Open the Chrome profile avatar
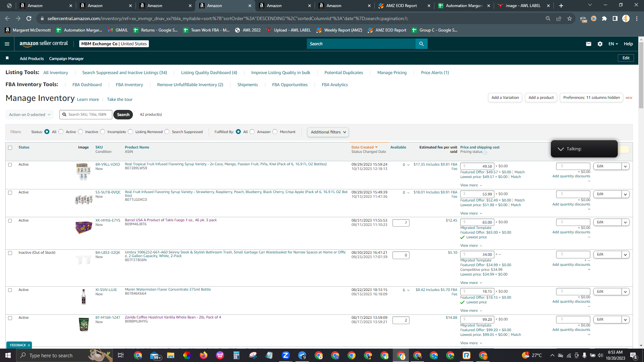Viewport: 644px width, 362px height. tap(626, 18)
